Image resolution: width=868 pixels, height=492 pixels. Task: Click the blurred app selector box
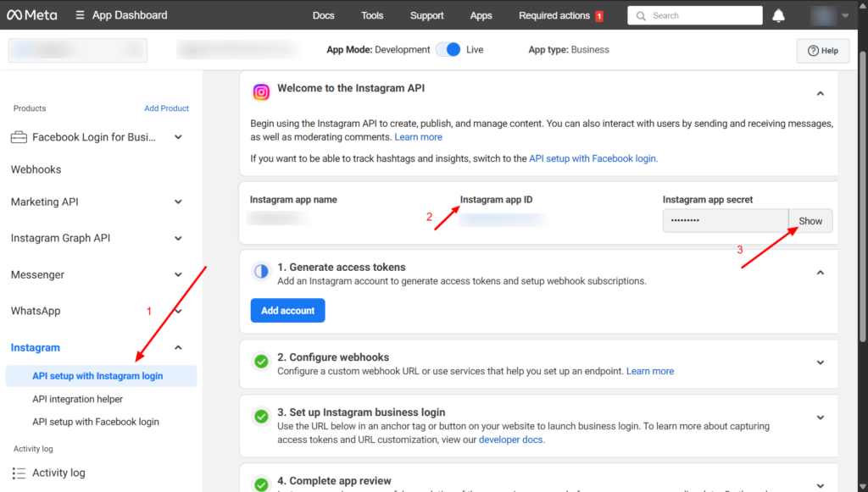[77, 50]
